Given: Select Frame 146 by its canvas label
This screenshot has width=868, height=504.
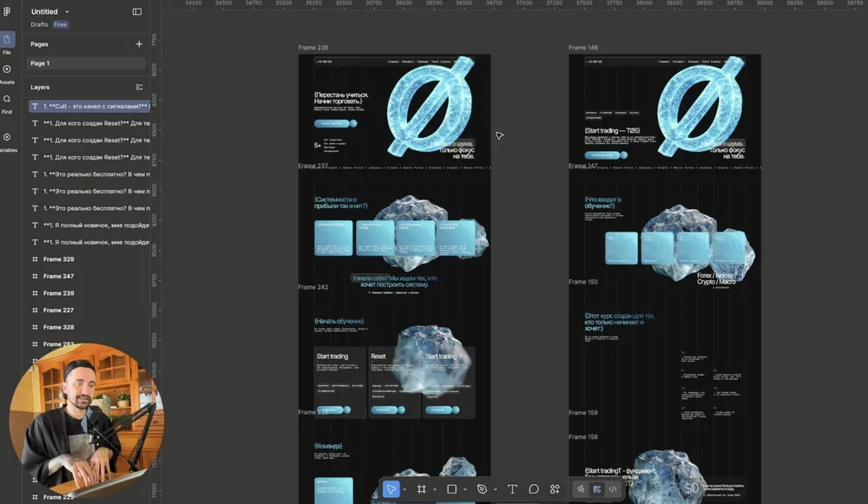Looking at the screenshot, I should pos(583,48).
